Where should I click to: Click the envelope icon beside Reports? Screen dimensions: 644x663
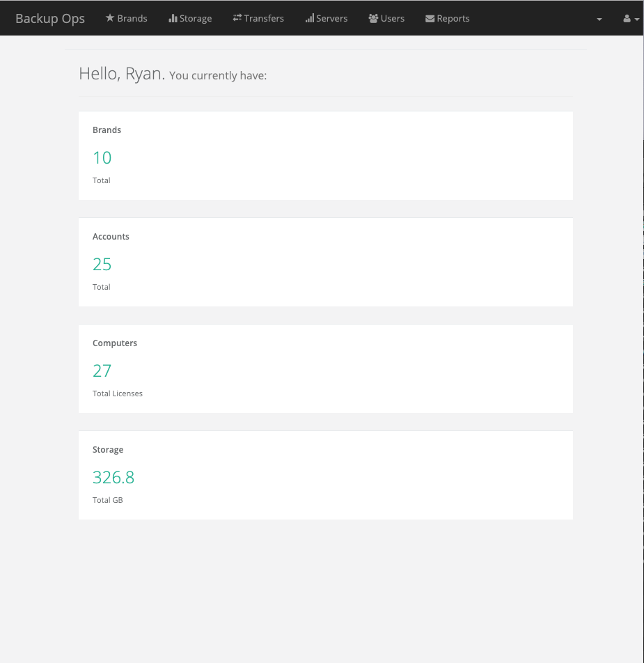430,19
